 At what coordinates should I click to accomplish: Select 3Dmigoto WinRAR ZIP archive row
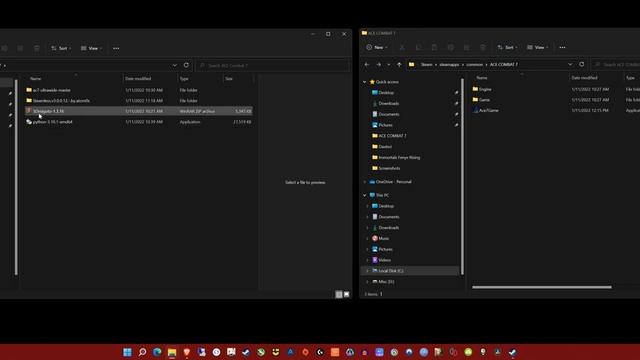pos(138,111)
